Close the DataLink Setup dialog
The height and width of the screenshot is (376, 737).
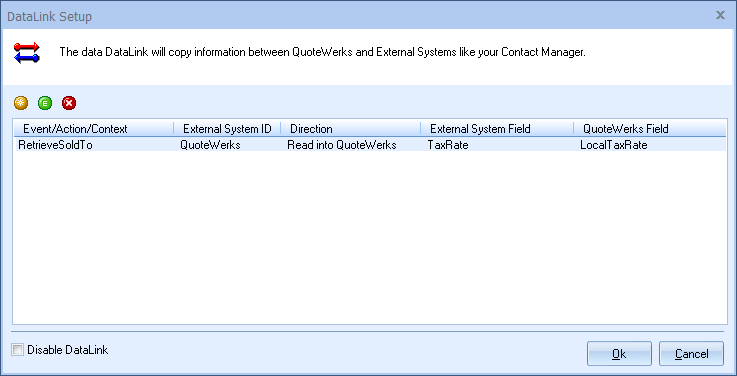[x=720, y=16]
